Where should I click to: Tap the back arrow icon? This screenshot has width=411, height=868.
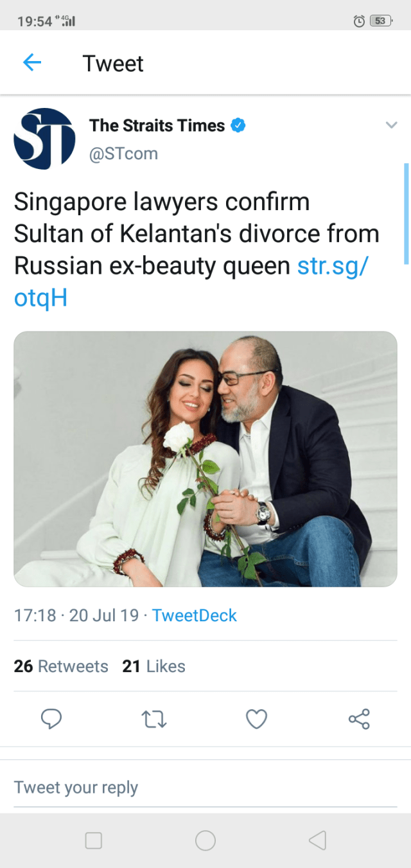coord(32,62)
